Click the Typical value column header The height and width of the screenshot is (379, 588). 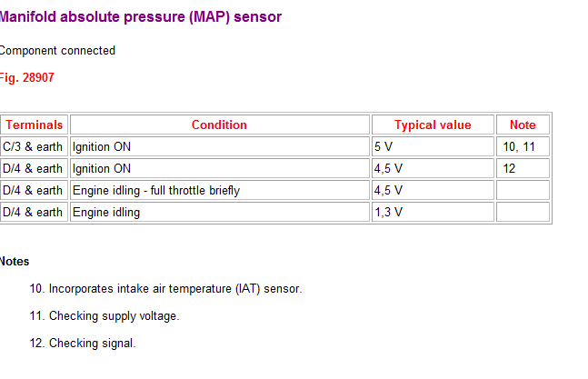tap(433, 125)
